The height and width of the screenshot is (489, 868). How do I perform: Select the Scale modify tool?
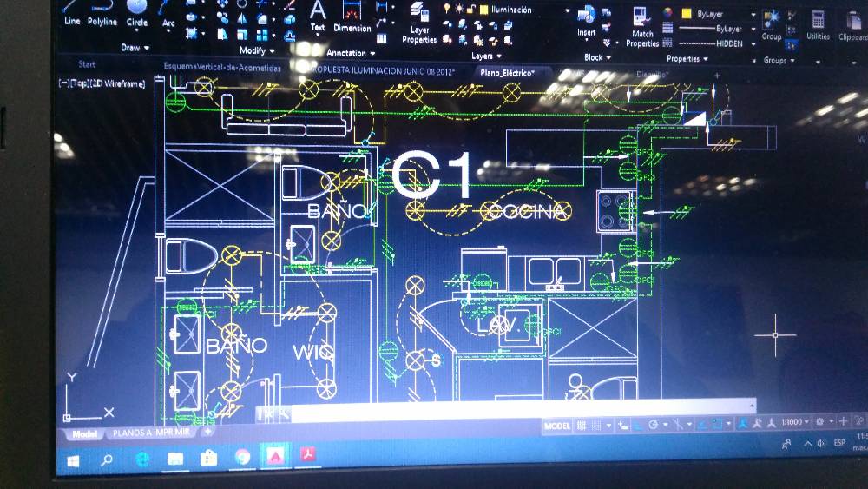242,35
